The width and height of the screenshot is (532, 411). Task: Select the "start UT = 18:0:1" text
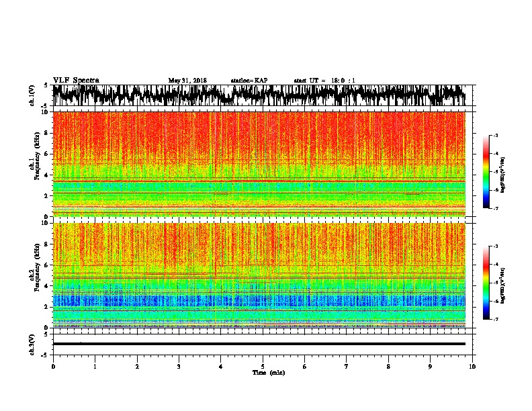coord(324,81)
